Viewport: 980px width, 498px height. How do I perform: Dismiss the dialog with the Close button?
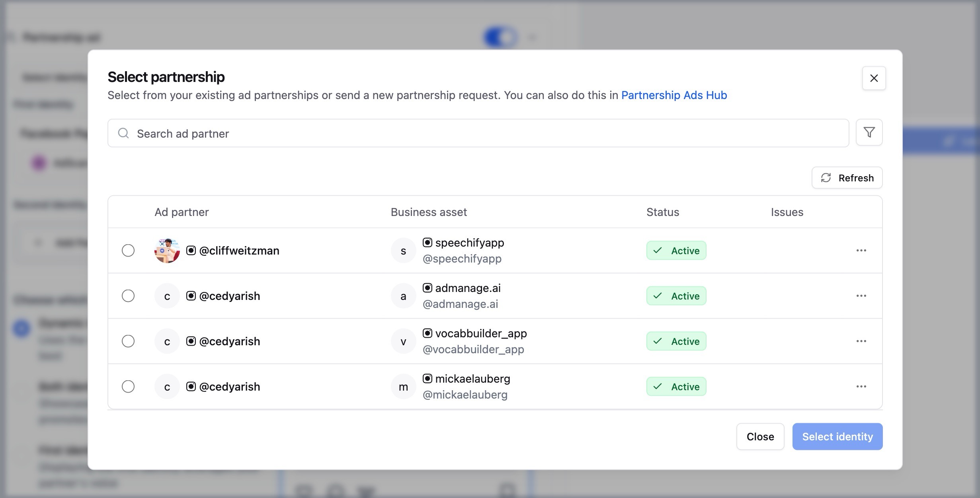click(760, 436)
